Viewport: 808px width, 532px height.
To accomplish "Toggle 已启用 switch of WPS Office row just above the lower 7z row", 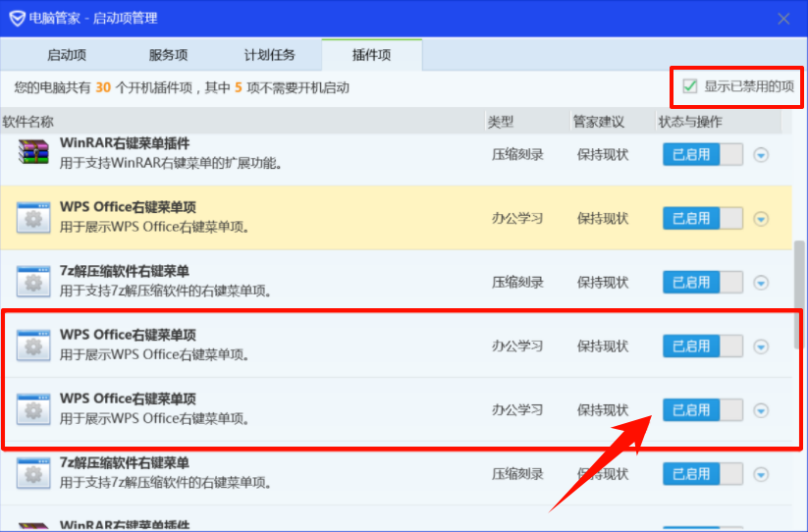I will pyautogui.click(x=702, y=410).
